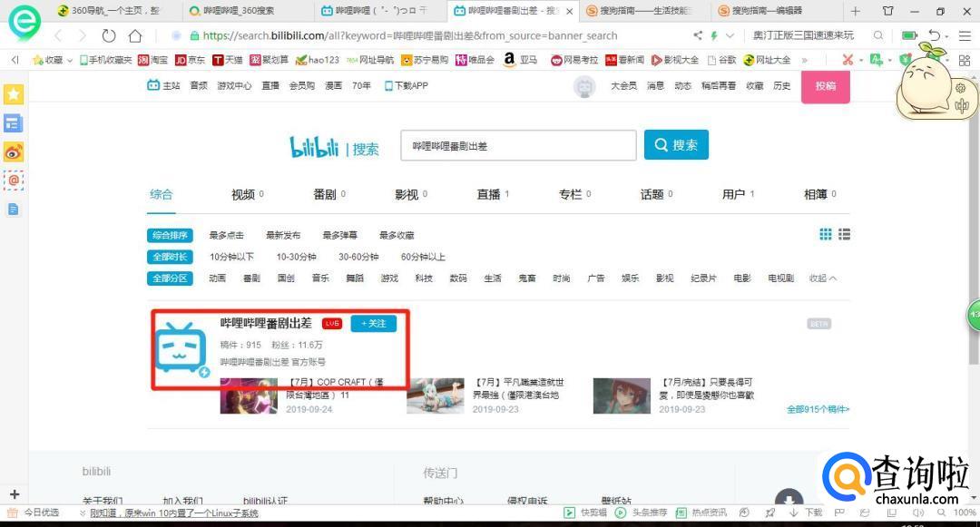Click the 100% zoom level indicator
The height and width of the screenshot is (527, 980).
(965, 512)
